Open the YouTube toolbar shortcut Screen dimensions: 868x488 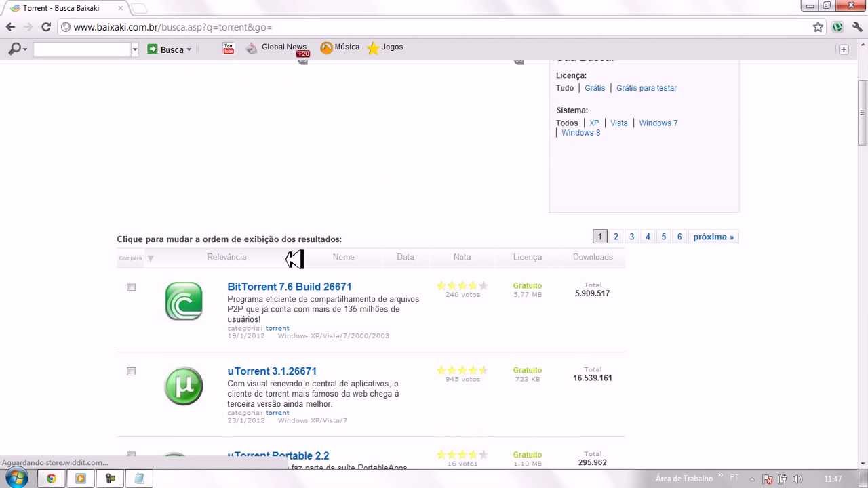point(229,48)
